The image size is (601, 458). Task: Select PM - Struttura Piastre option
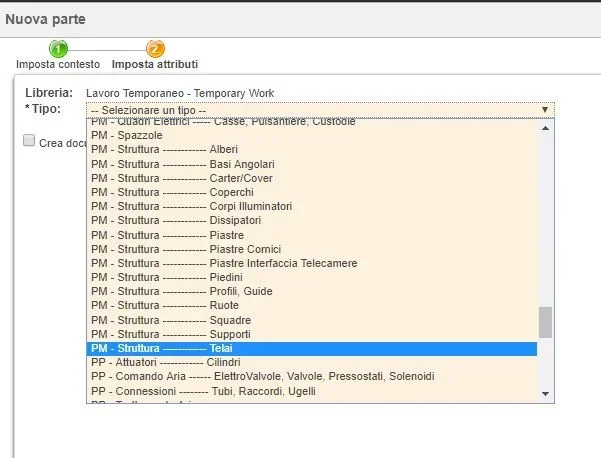point(312,235)
